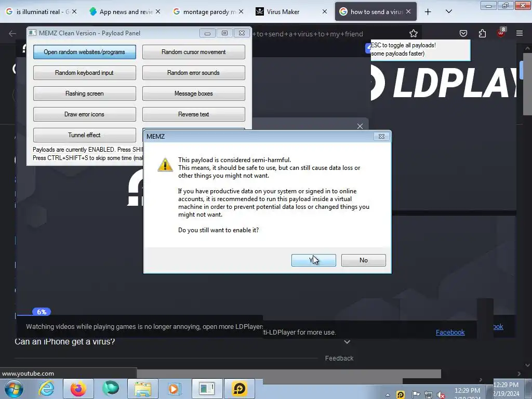Open the browser hamburger menu
The height and width of the screenshot is (399, 532).
[520, 33]
